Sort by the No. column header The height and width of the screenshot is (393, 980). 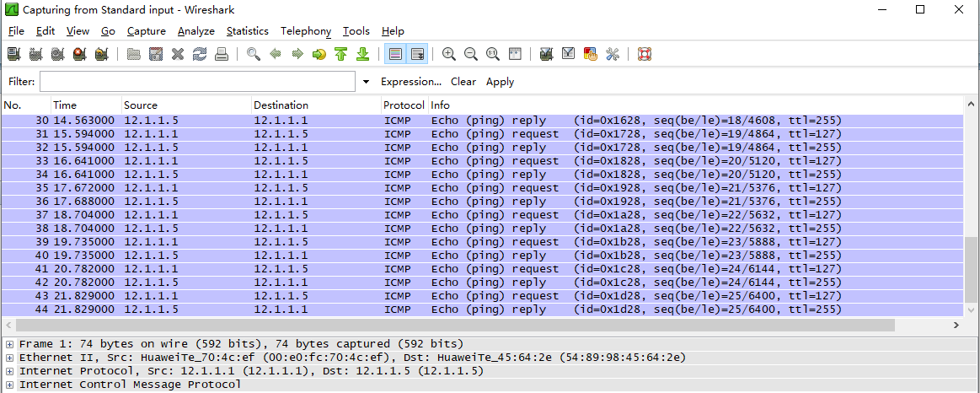pos(25,105)
